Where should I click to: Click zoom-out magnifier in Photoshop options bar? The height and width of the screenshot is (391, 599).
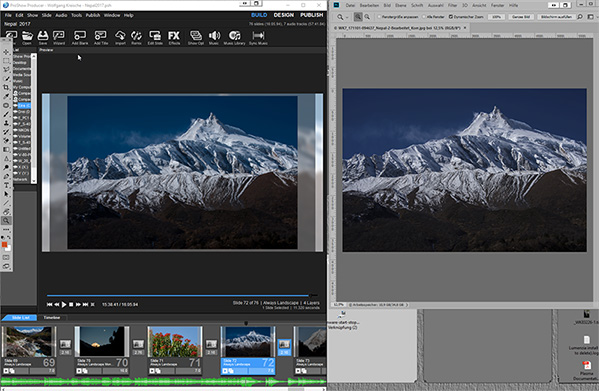pos(367,17)
